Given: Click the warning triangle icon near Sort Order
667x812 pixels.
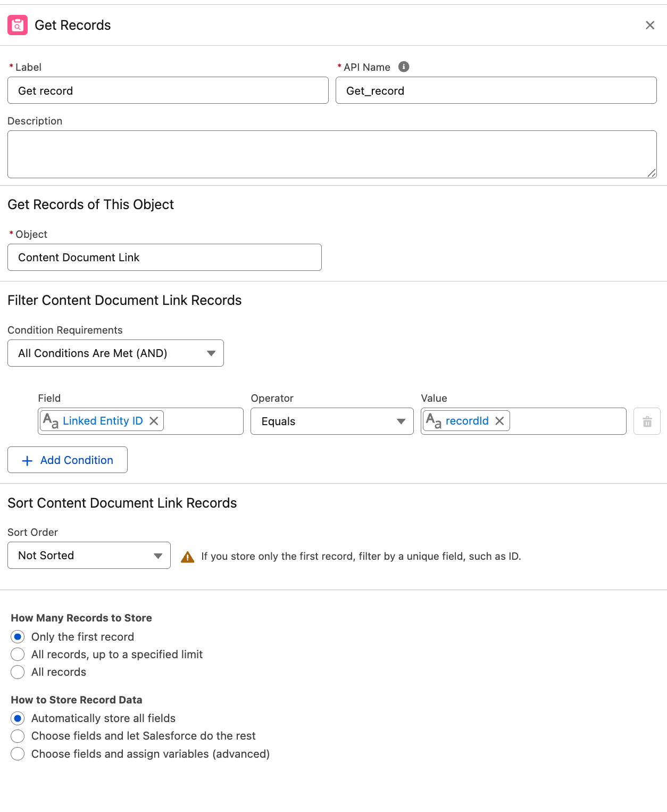Looking at the screenshot, I should click(188, 557).
